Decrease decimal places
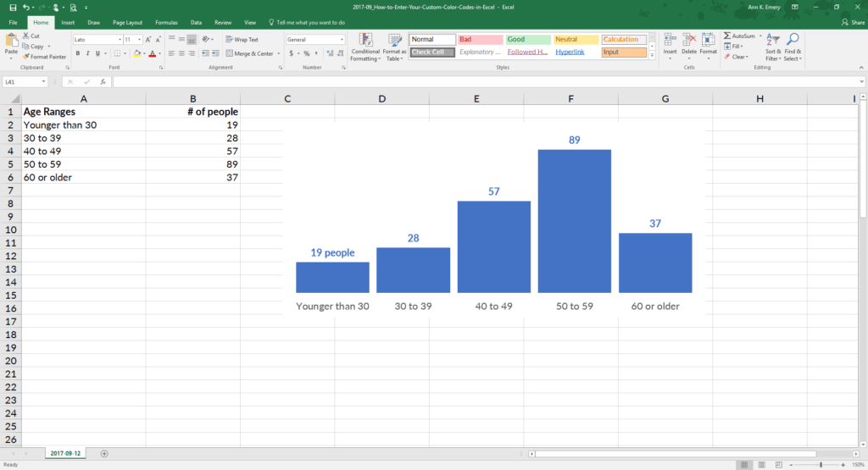Viewport: 868px width, 470px height. [340, 53]
